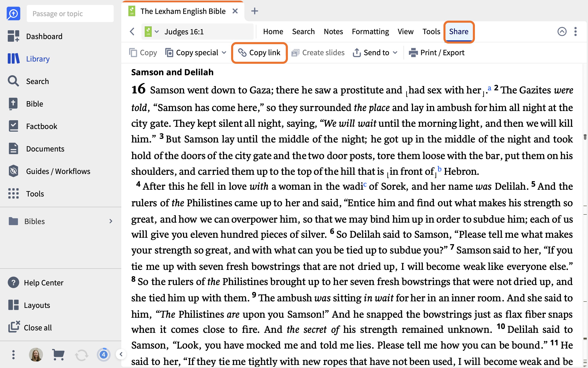Close The Lexham English Bible tab
This screenshot has width=588, height=368.
(235, 11)
